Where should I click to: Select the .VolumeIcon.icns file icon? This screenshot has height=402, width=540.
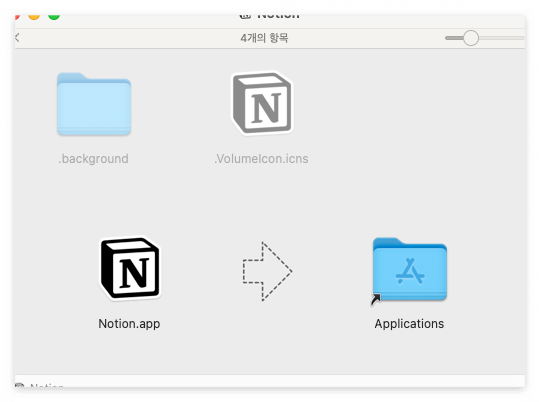[262, 103]
